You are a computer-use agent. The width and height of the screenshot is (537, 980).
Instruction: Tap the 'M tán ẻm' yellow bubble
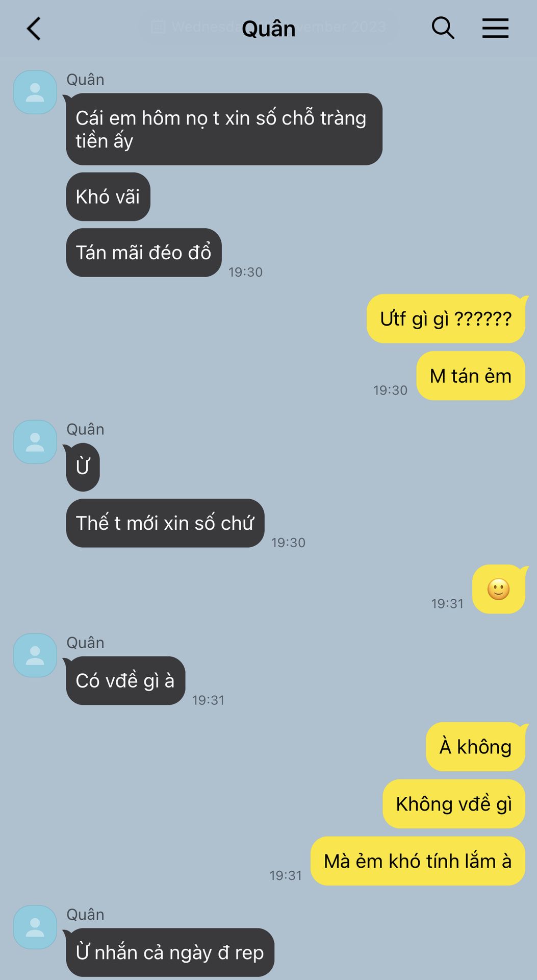[471, 376]
